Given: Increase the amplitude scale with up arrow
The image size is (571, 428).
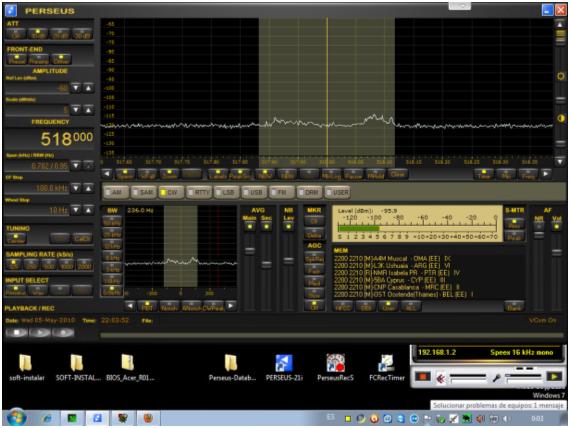Looking at the screenshot, I should tap(88, 109).
